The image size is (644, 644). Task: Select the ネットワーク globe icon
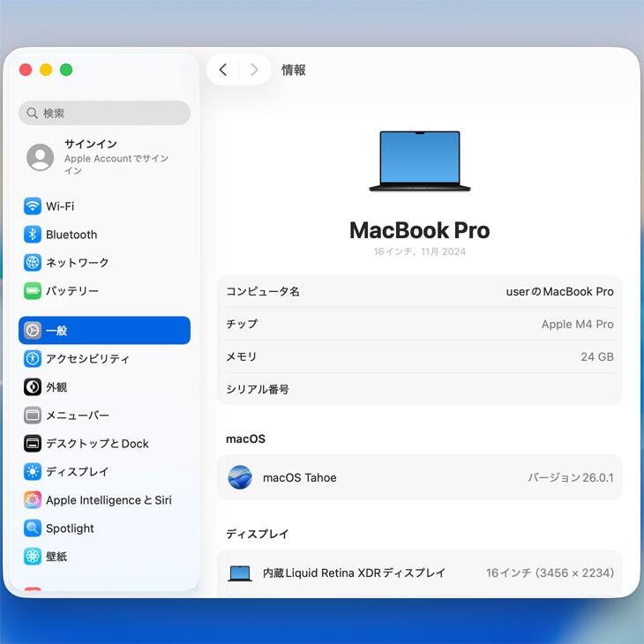coord(33,263)
